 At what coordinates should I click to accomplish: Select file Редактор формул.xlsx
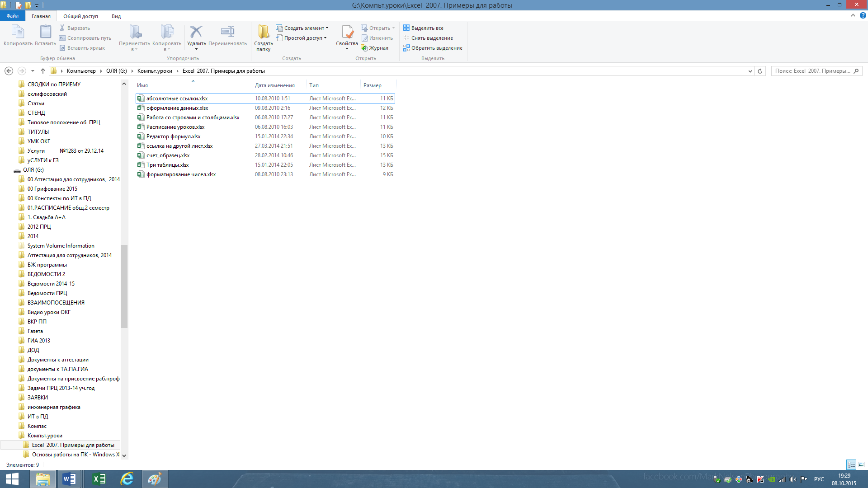click(265, 136)
